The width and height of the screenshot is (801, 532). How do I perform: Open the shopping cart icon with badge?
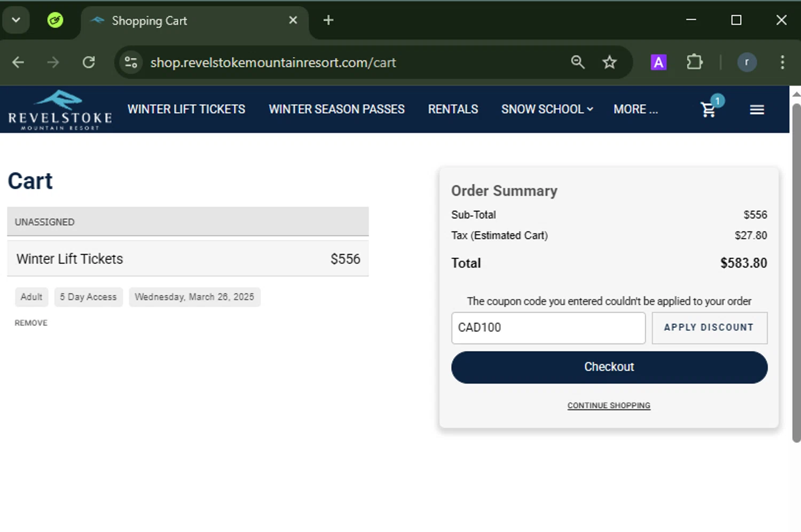coord(711,107)
